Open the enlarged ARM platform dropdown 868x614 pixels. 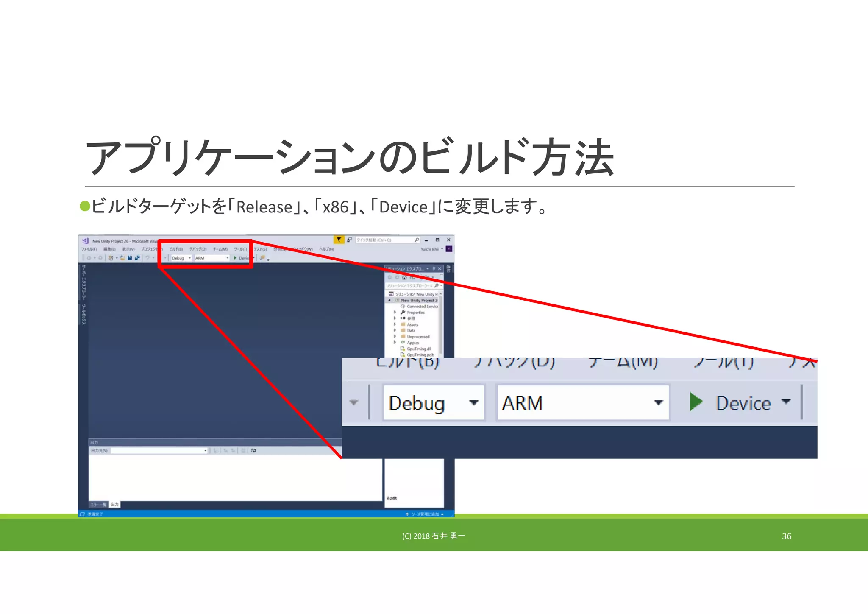[583, 402]
